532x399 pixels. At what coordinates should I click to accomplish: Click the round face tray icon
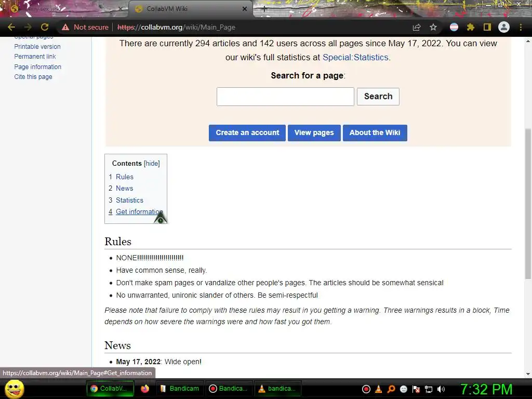403,389
